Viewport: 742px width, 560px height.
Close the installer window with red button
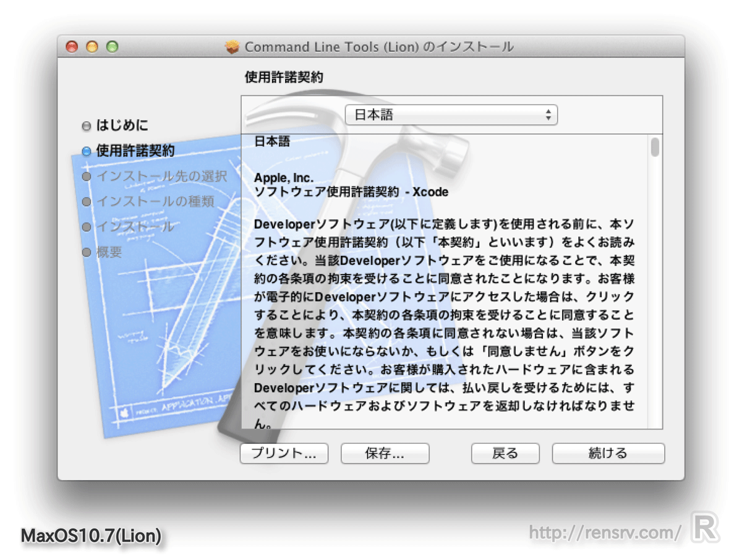[72, 46]
